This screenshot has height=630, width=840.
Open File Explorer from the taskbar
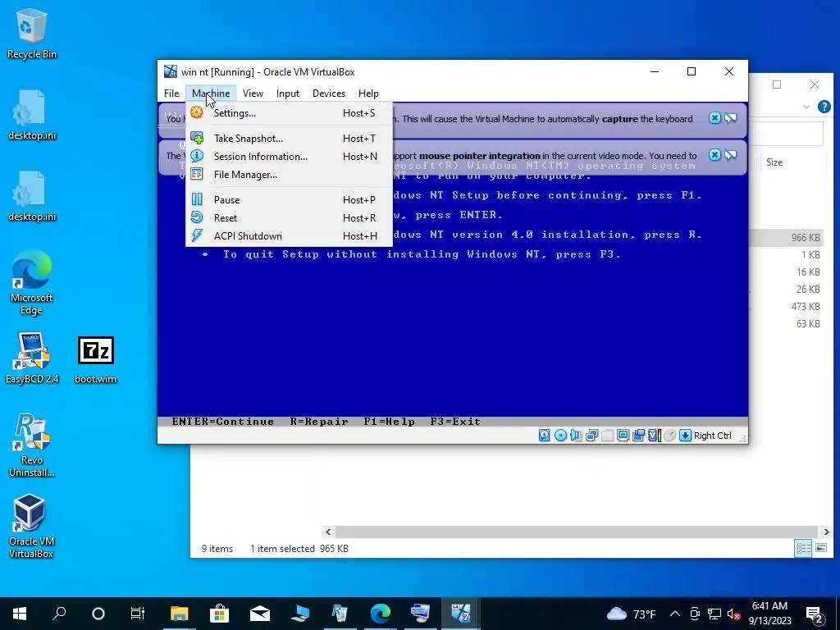click(180, 614)
